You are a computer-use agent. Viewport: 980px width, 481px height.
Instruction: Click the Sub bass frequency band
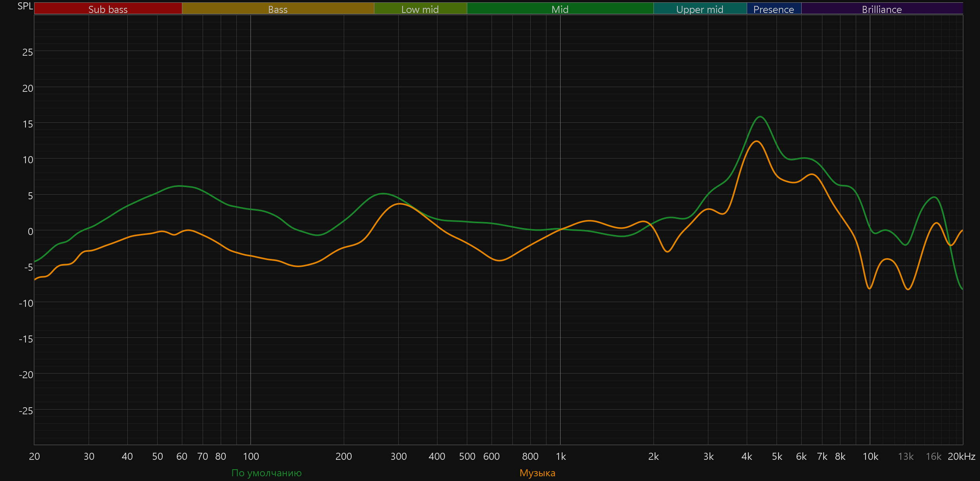coord(108,9)
